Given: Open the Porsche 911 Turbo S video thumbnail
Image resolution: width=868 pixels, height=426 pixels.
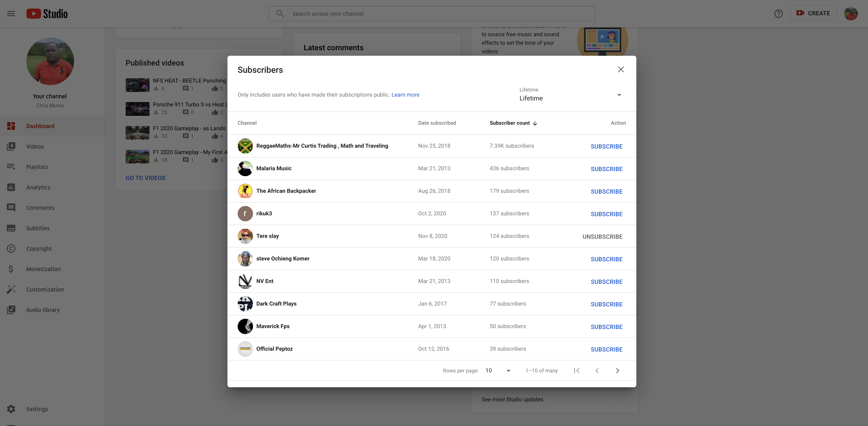Looking at the screenshot, I should coord(138,109).
